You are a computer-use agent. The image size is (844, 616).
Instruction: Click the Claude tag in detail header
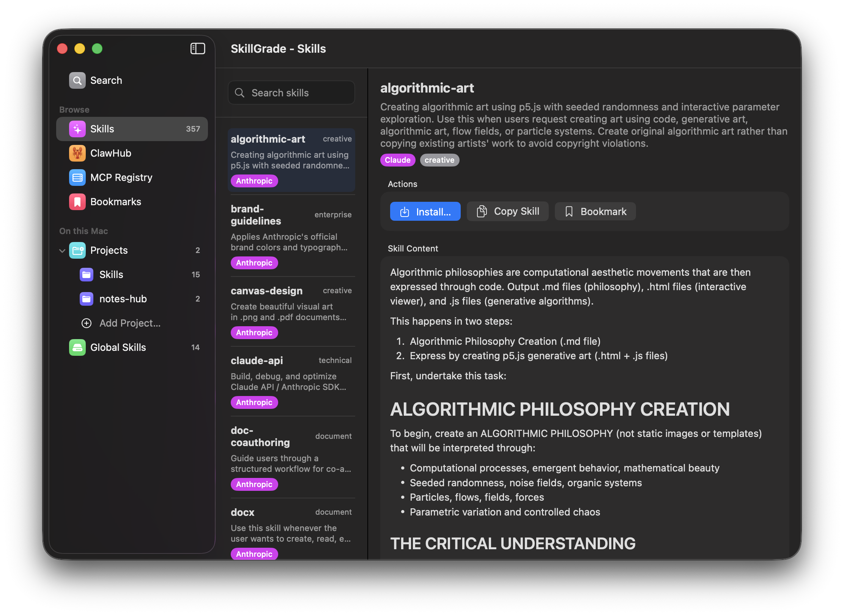[398, 160]
